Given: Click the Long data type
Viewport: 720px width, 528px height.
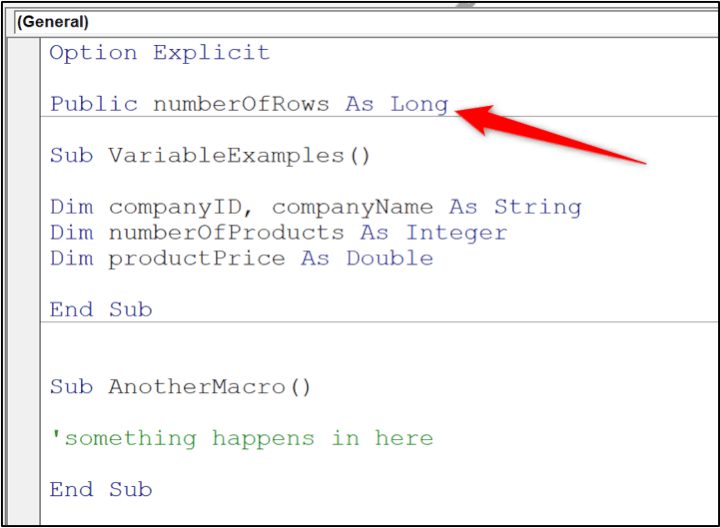Looking at the screenshot, I should coord(419,104).
